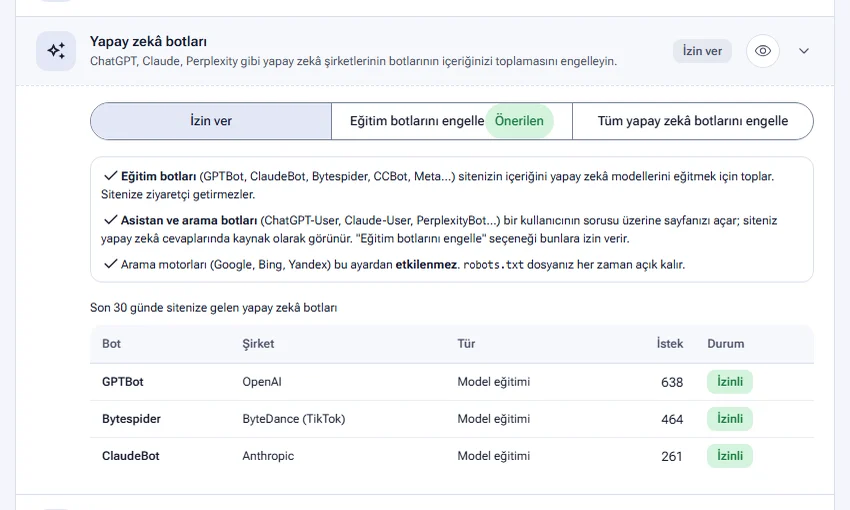Screen dimensions: 850x510
Task: Click the OpenAI company cell
Action: click(x=262, y=382)
